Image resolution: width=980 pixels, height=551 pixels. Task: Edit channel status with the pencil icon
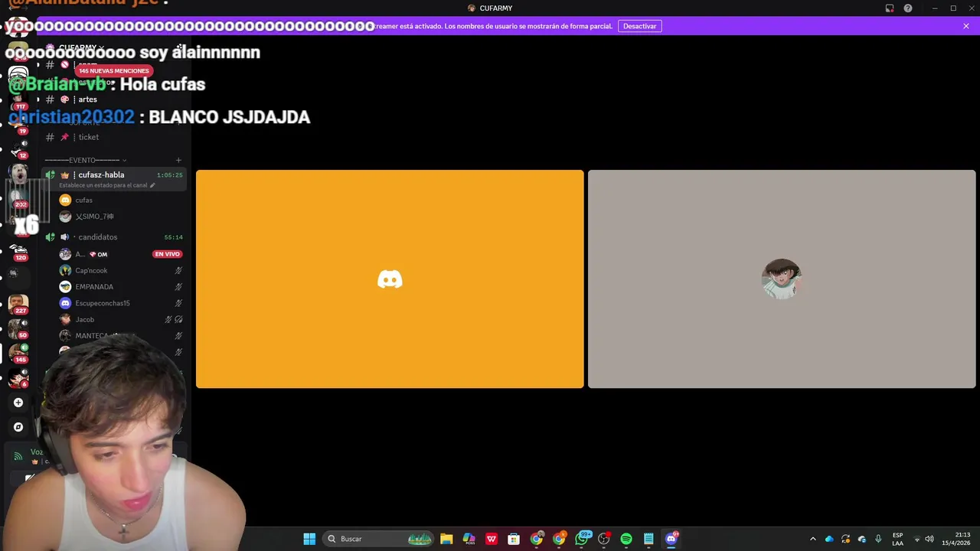[152, 185]
